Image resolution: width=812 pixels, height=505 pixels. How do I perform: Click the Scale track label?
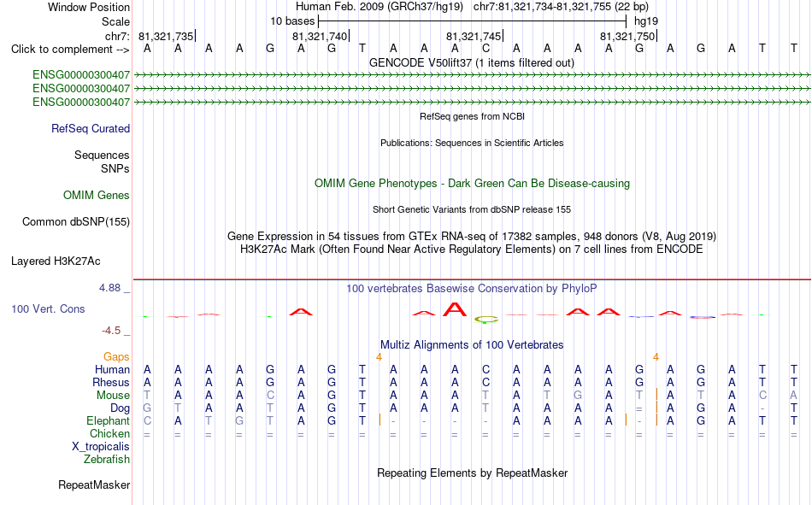pyautogui.click(x=115, y=21)
